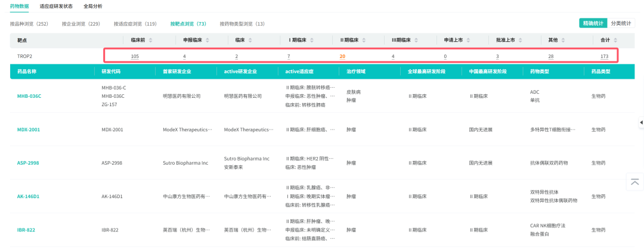Click the TROP2 target name cell
The image size is (644, 250).
pos(24,56)
